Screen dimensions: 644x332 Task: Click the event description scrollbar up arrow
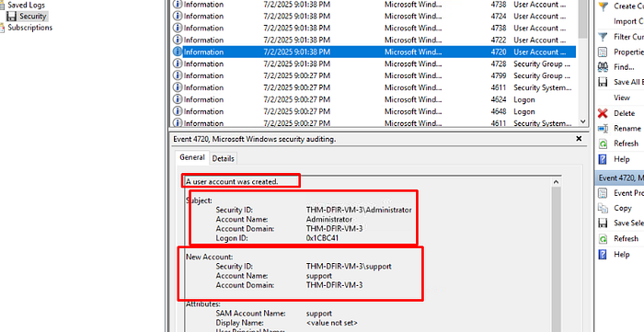click(556, 182)
